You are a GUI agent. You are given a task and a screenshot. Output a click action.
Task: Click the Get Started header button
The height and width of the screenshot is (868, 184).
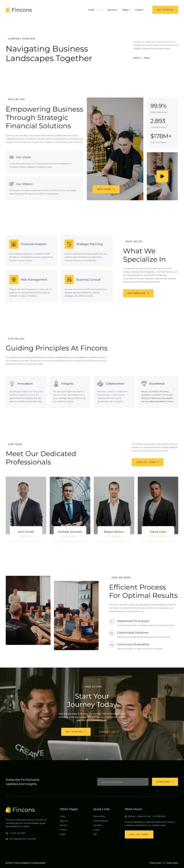[165, 10]
